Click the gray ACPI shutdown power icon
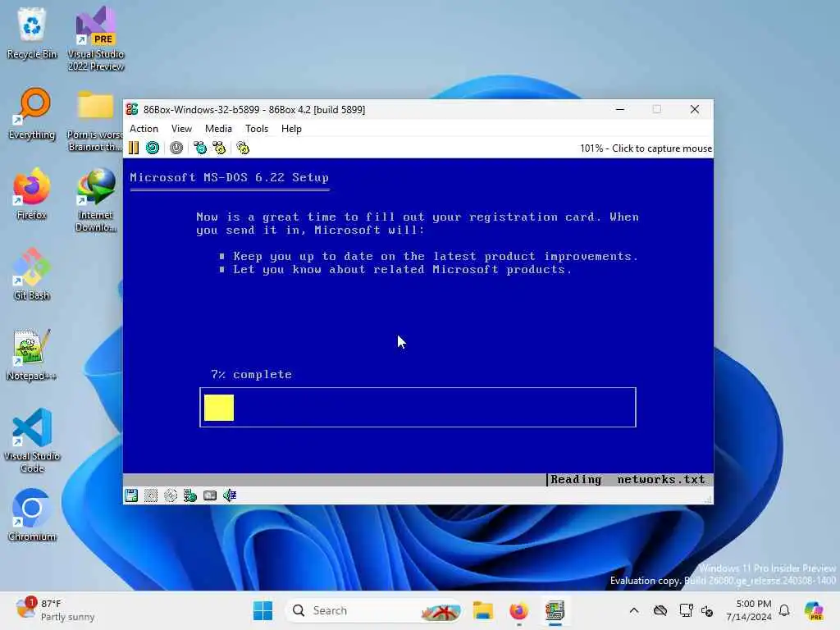840x630 pixels. click(x=176, y=148)
